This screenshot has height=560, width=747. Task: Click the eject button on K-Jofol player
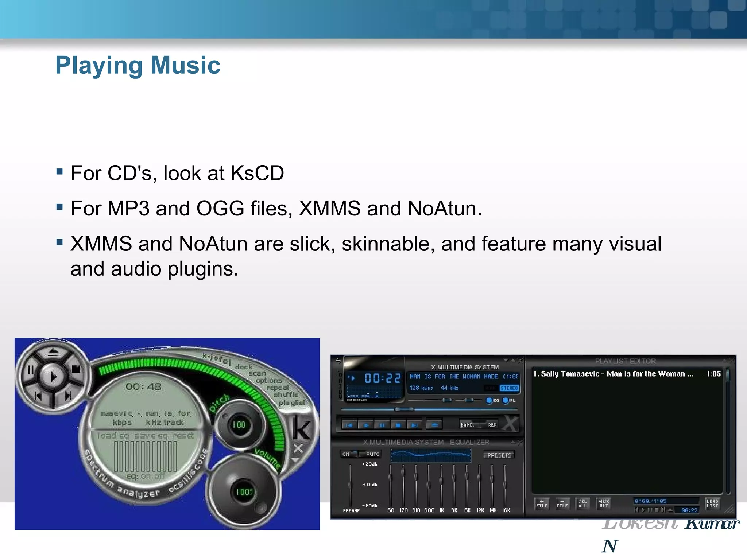[53, 352]
